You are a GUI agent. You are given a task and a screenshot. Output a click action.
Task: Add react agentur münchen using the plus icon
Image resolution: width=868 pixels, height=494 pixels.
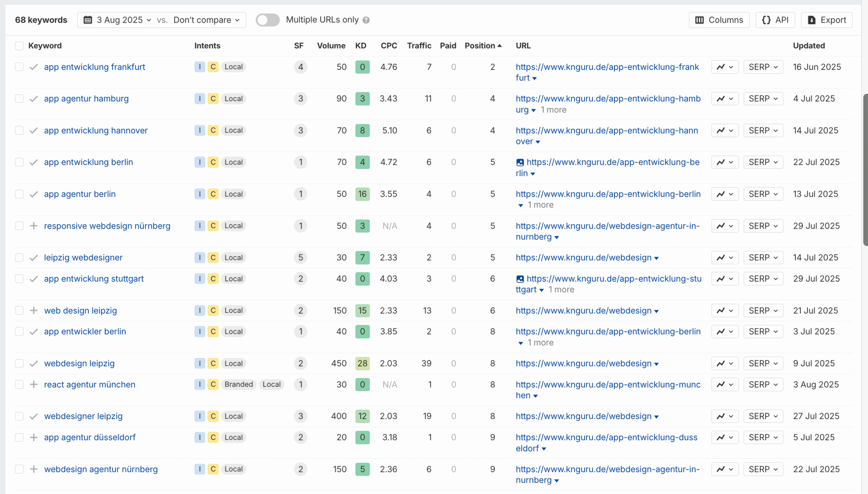[34, 384]
